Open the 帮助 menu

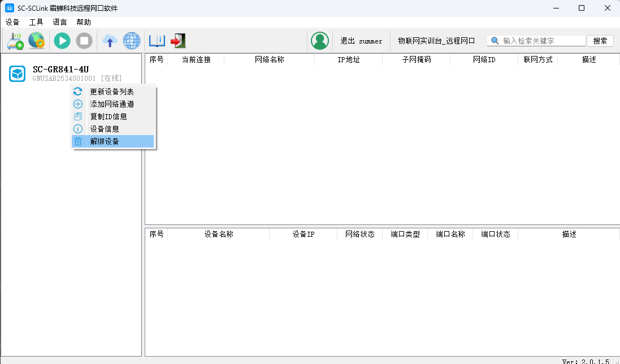point(84,22)
